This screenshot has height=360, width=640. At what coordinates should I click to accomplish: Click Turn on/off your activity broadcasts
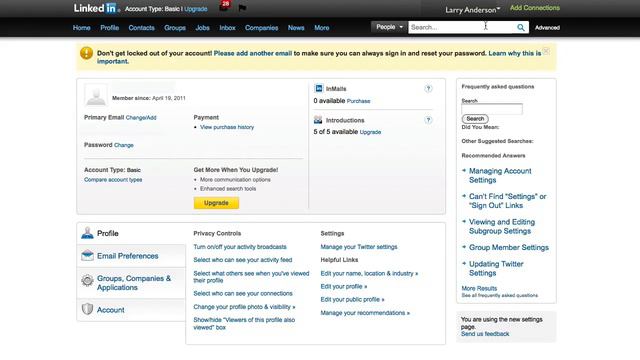coord(240,247)
